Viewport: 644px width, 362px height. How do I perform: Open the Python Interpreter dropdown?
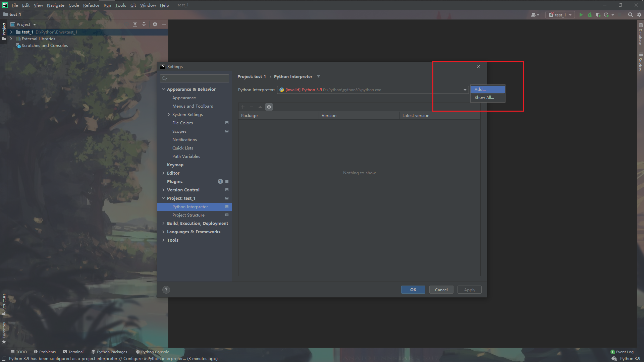(465, 90)
